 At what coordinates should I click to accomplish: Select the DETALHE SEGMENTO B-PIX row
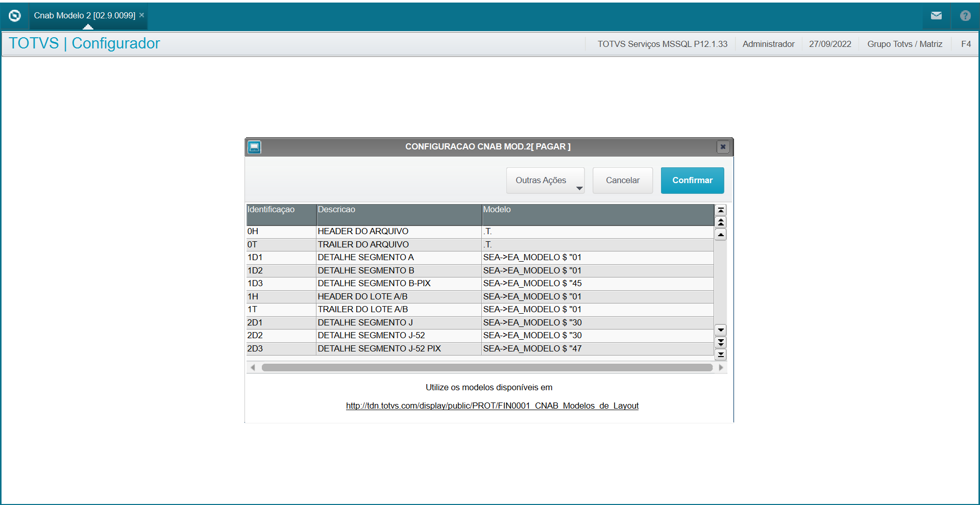(480, 284)
